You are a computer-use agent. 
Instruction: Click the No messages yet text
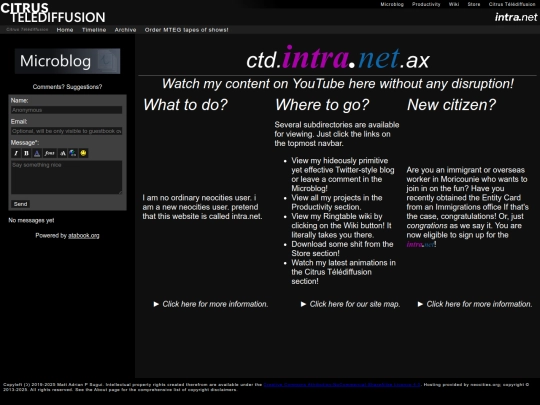click(x=31, y=220)
